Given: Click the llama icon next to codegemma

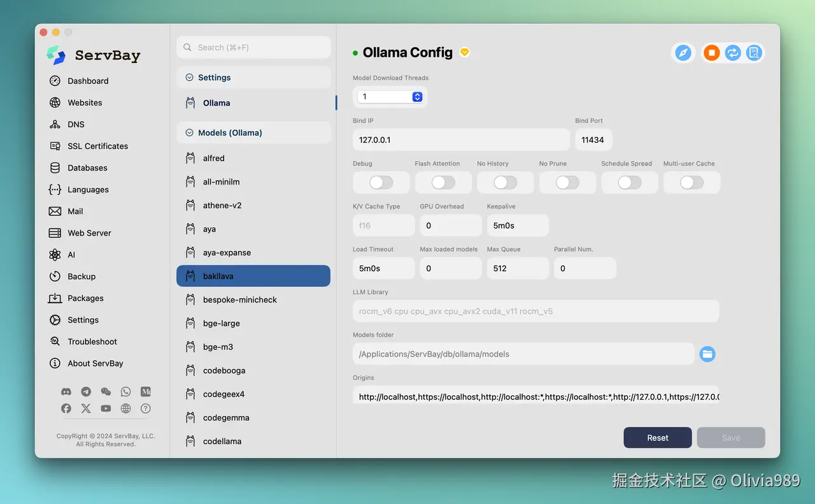Looking at the screenshot, I should (190, 417).
